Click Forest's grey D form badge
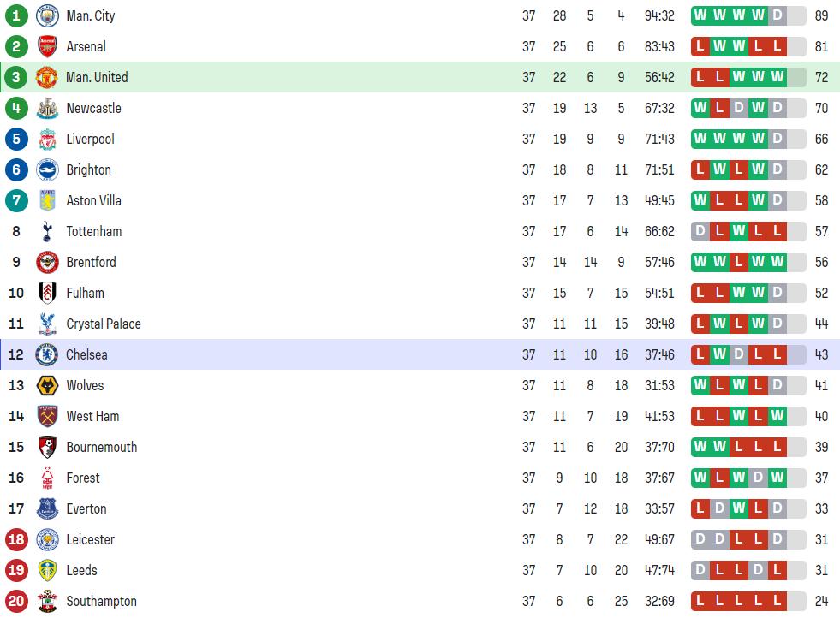Screen dimensions: 840x618 (758, 477)
